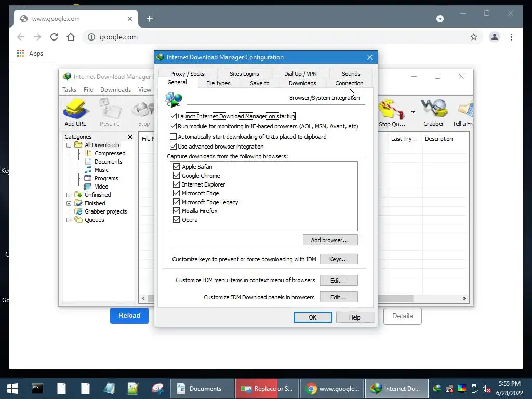Viewport: 532px width, 399px height.
Task: Click IDM tray icon in system tray
Action: click(436, 389)
